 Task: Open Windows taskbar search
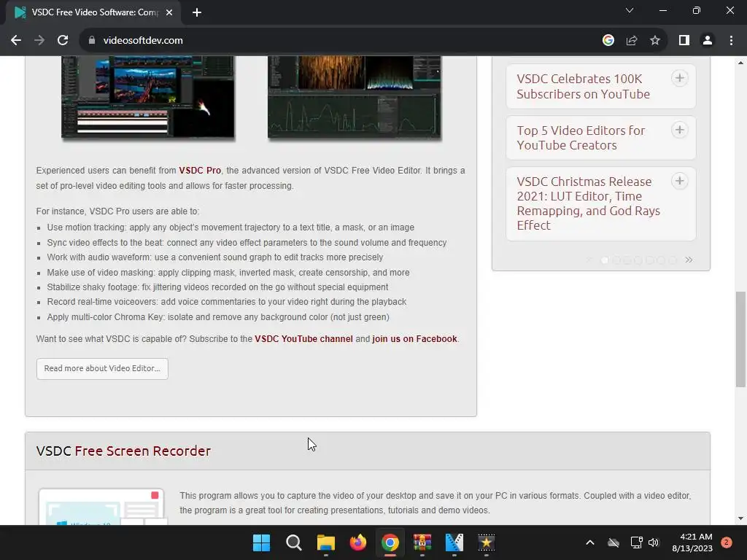(293, 542)
